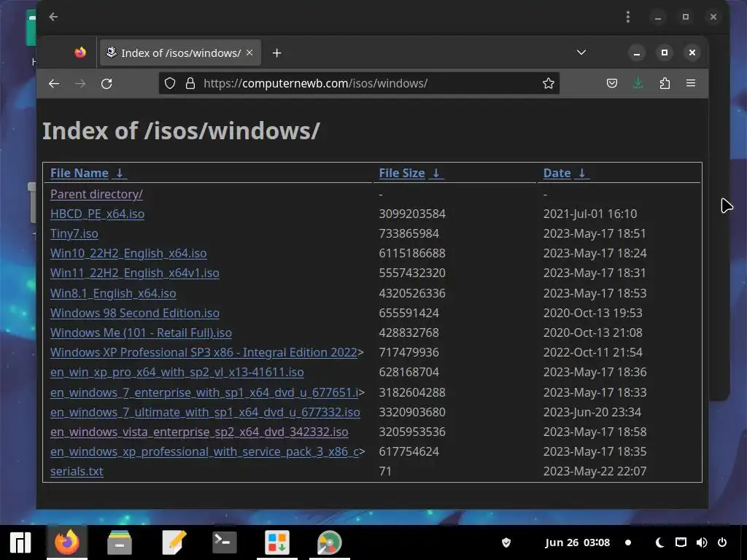
Task: Select file size 3099203584 text
Action: (x=412, y=214)
